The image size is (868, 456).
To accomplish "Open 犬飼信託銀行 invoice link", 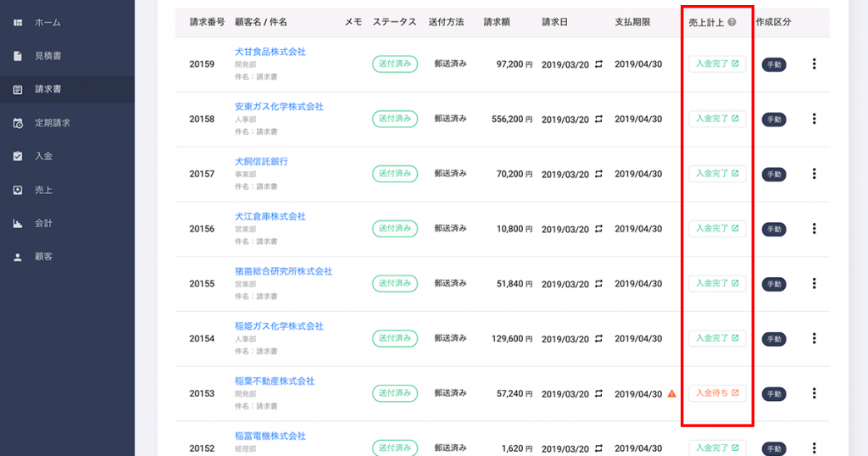I will click(261, 161).
